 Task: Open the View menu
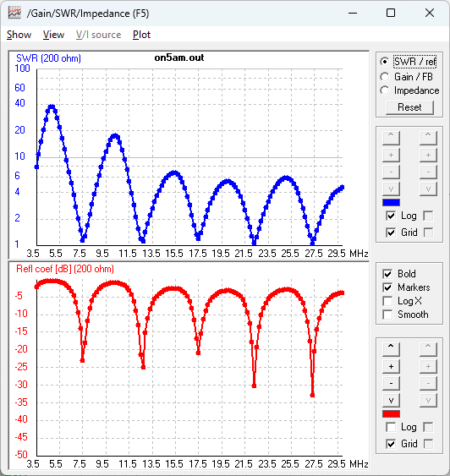click(53, 35)
